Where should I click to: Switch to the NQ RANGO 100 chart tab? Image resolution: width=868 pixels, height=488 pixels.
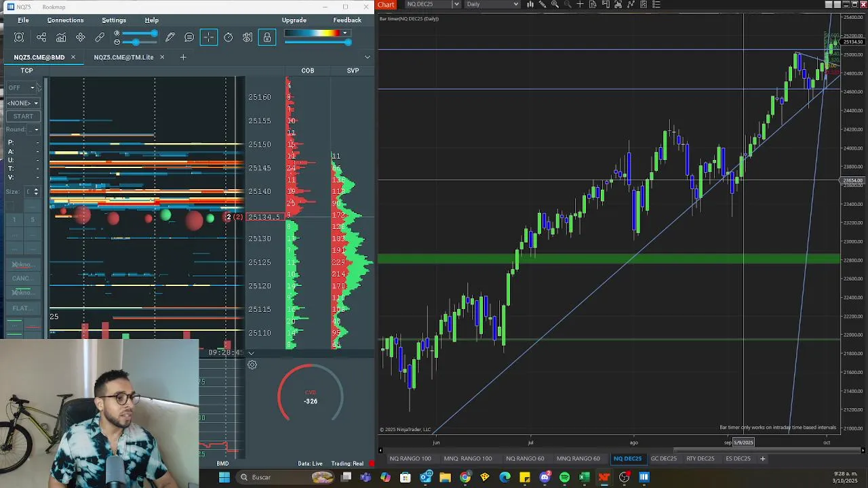pyautogui.click(x=410, y=459)
